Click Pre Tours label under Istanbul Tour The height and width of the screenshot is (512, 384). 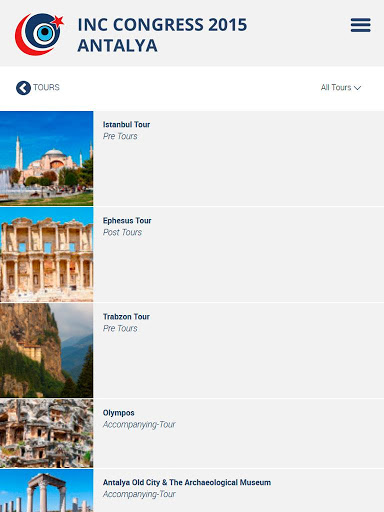[x=120, y=136]
